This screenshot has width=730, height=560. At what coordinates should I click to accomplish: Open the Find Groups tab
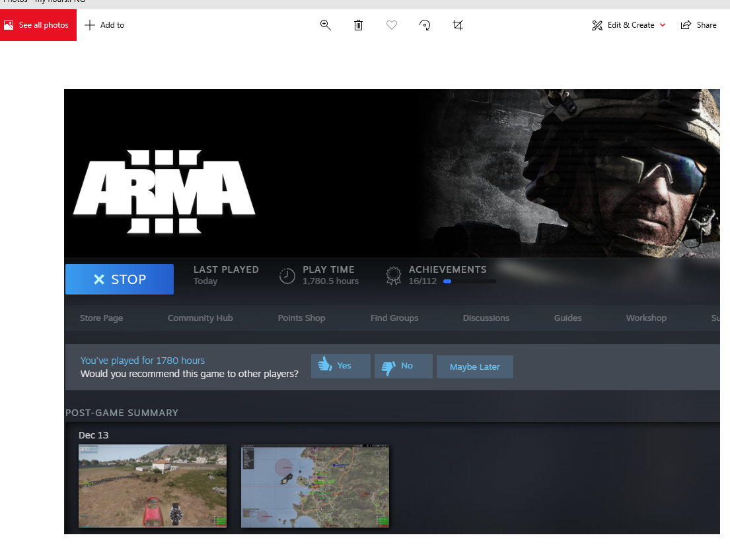(394, 318)
